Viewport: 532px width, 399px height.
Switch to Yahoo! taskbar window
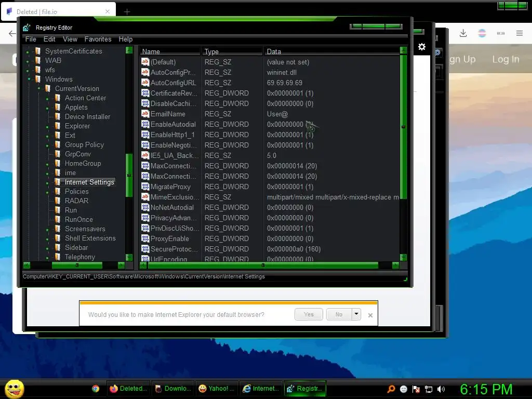point(217,389)
